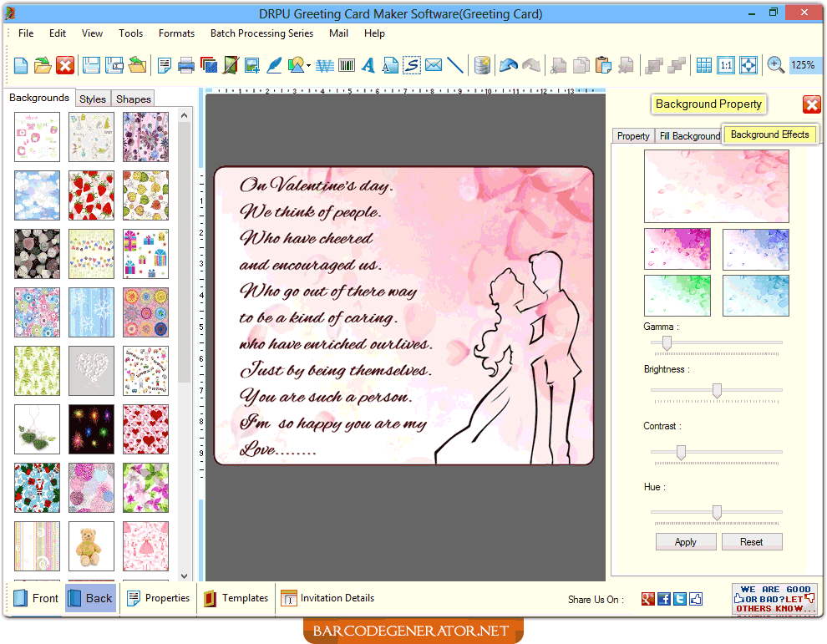Viewport: 827px width, 644px height.
Task: Open the Barcode insertion tool
Action: tap(346, 65)
